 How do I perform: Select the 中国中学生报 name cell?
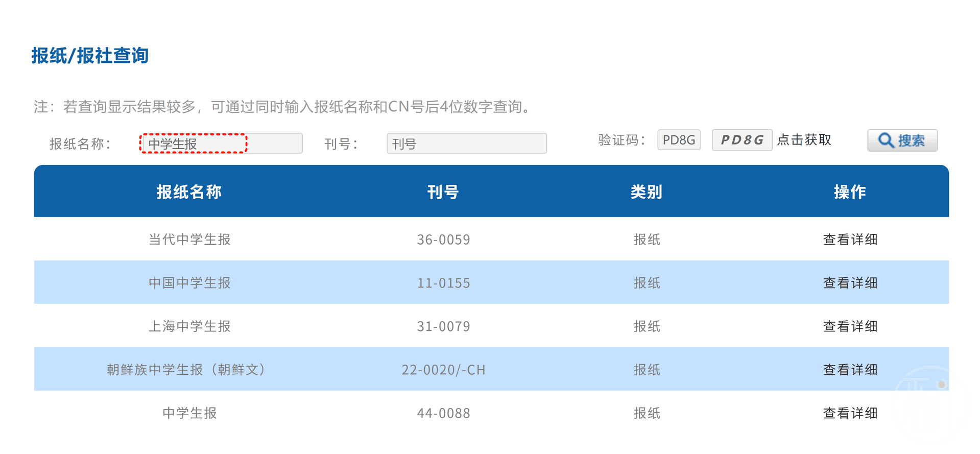(189, 283)
